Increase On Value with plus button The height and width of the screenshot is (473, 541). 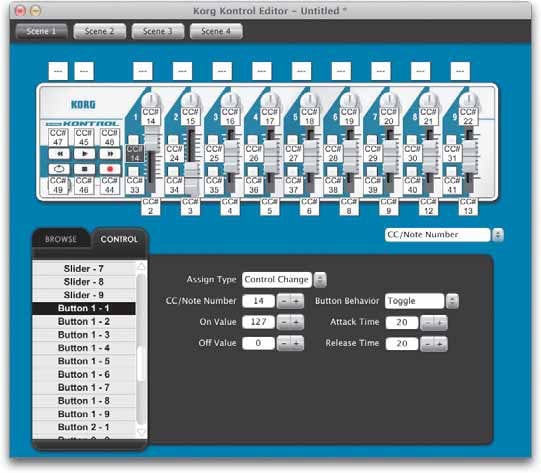click(x=297, y=322)
